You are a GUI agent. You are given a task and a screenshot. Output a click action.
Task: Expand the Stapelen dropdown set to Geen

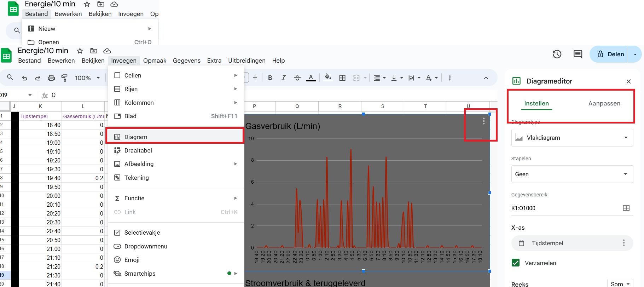tap(572, 174)
